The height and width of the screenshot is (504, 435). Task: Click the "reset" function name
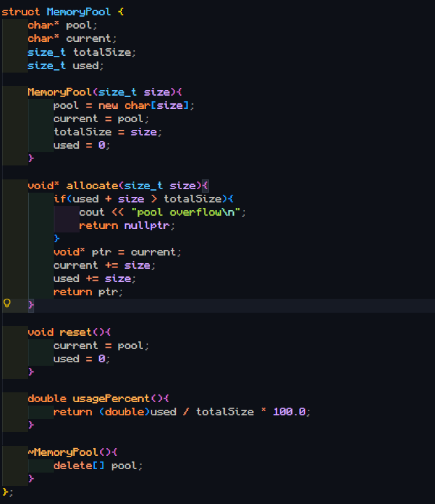[76, 332]
